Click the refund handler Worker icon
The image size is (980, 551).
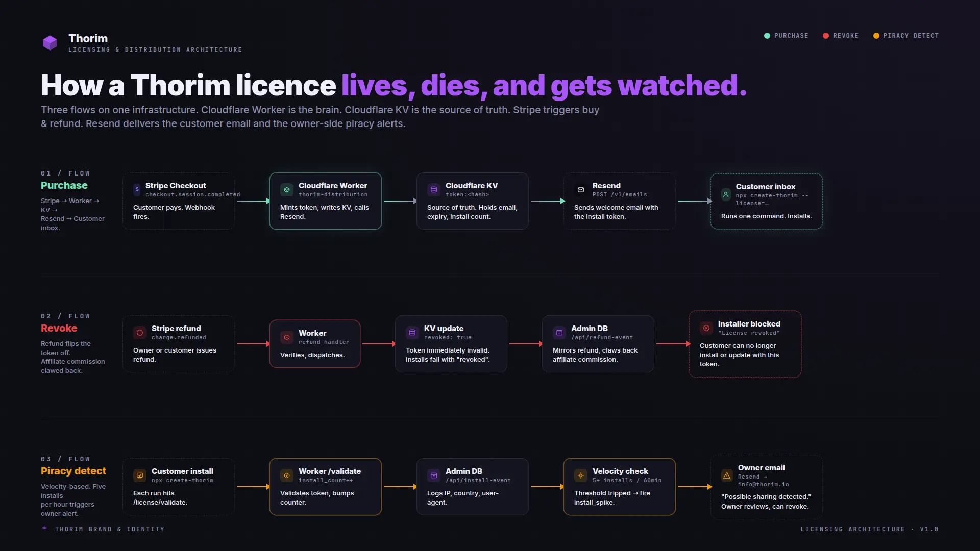287,337
